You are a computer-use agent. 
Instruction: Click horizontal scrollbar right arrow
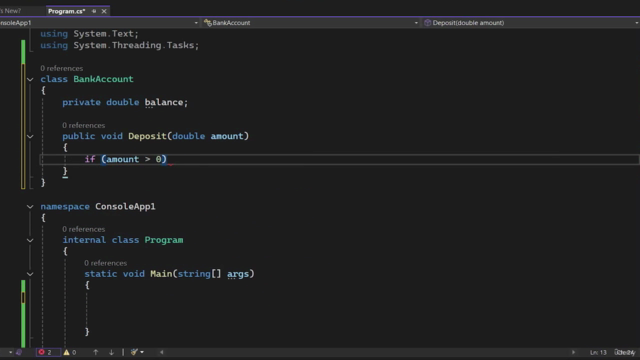coord(573,352)
